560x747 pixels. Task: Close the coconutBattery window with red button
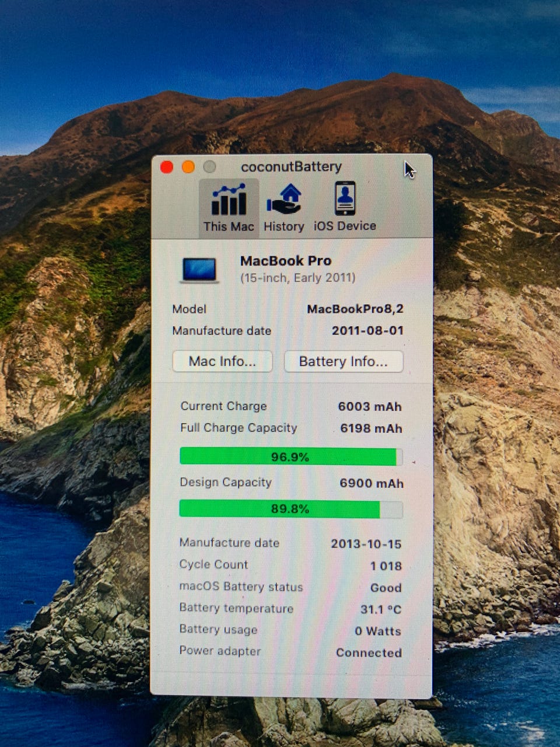(167, 167)
